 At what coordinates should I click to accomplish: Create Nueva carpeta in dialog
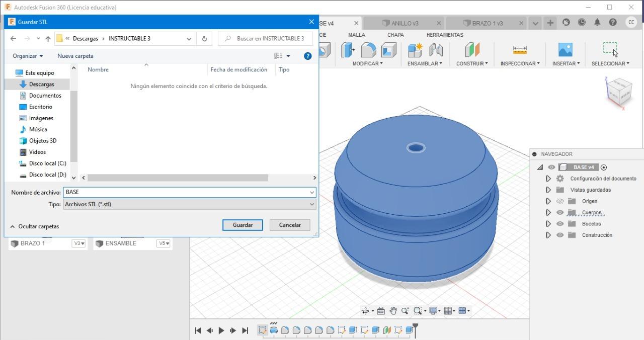(75, 56)
